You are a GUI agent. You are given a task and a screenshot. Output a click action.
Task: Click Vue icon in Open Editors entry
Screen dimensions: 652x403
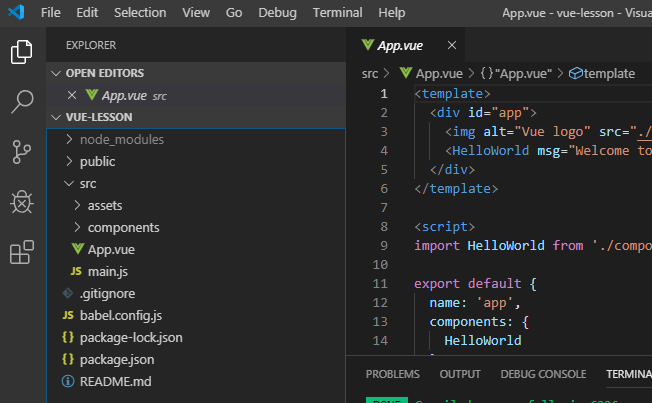[92, 95]
